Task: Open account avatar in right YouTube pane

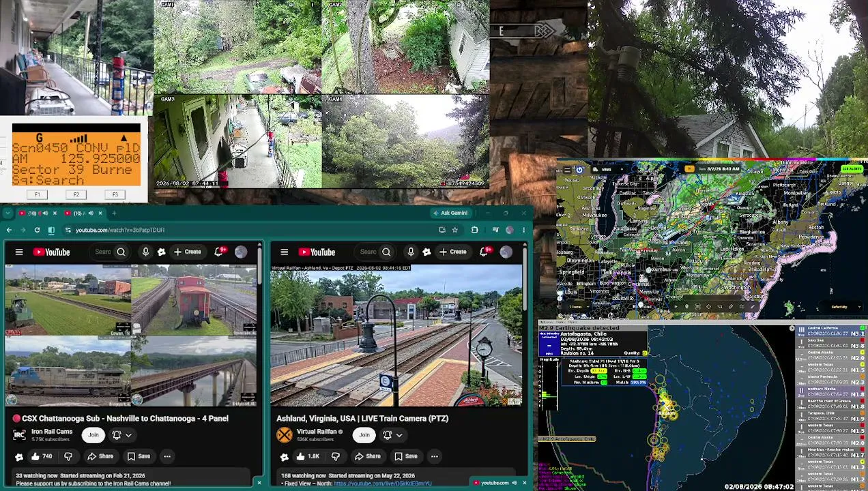Action: tap(506, 252)
